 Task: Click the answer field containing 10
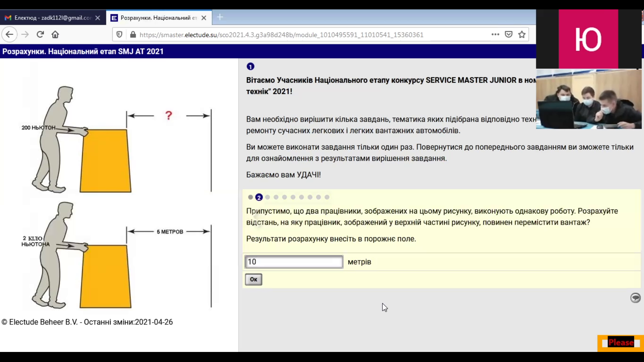click(x=293, y=262)
